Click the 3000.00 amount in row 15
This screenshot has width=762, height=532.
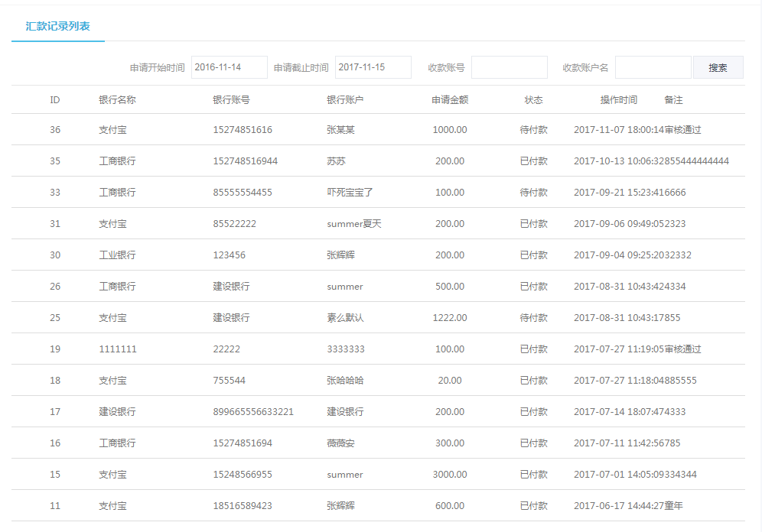tap(450, 475)
